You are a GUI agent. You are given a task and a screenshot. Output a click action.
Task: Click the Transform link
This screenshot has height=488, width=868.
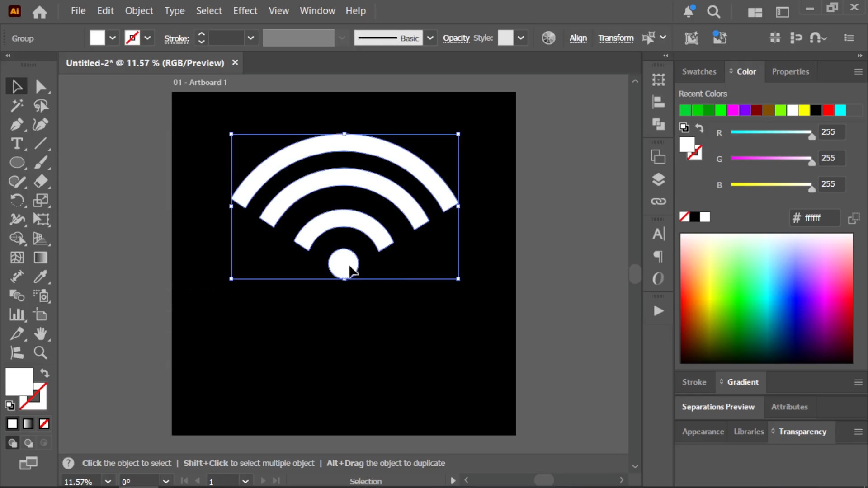point(616,38)
